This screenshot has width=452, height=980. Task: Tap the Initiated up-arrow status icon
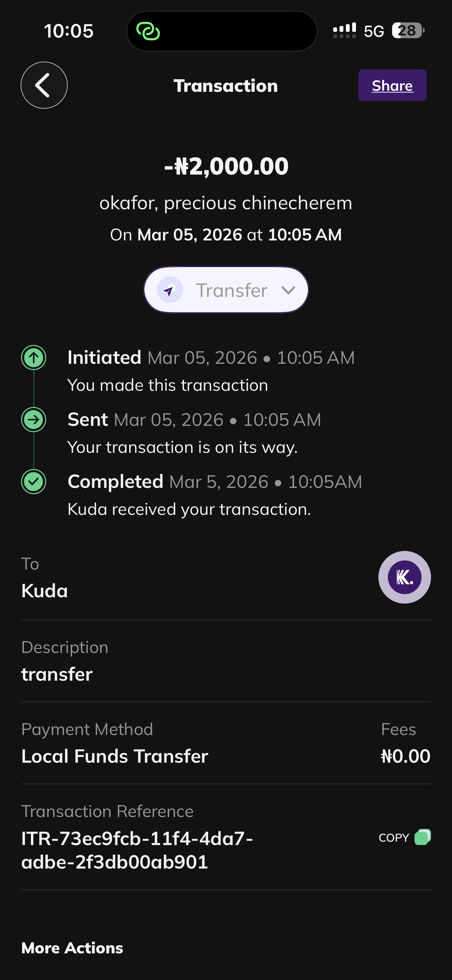(x=34, y=358)
